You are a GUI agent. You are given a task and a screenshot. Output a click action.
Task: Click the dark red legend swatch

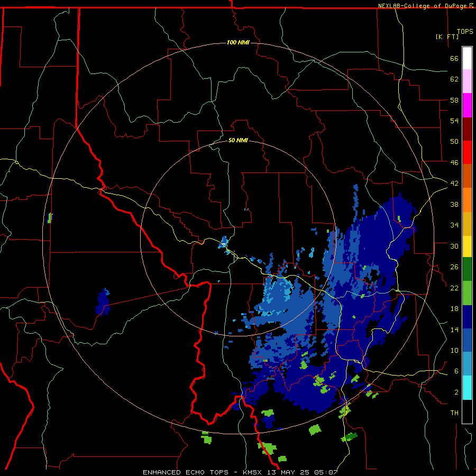click(x=467, y=129)
